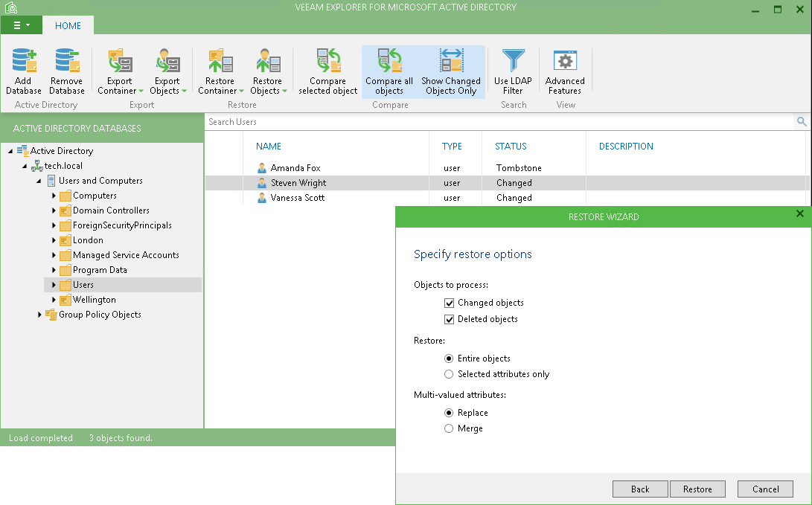Click the Export Objects icon
Image resolution: width=812 pixels, height=505 pixels.
click(x=167, y=60)
